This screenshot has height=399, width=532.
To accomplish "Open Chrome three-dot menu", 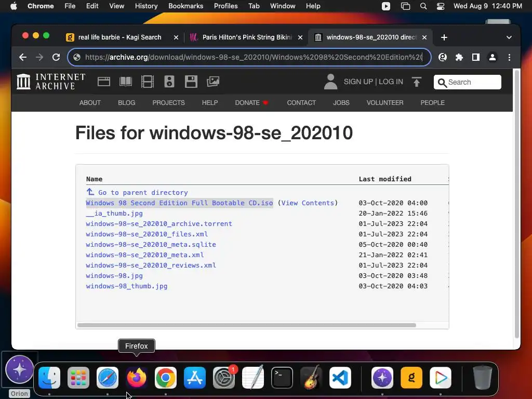I will [509, 57].
